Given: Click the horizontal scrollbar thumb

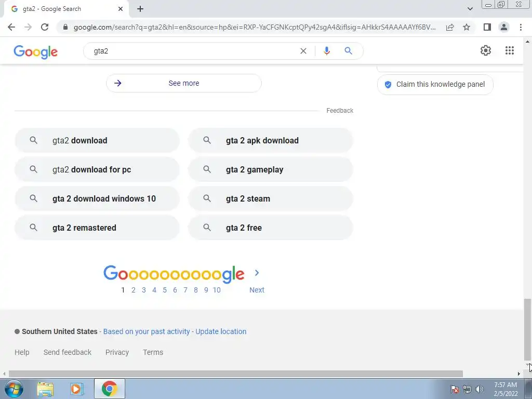Looking at the screenshot, I should pyautogui.click(x=236, y=374).
